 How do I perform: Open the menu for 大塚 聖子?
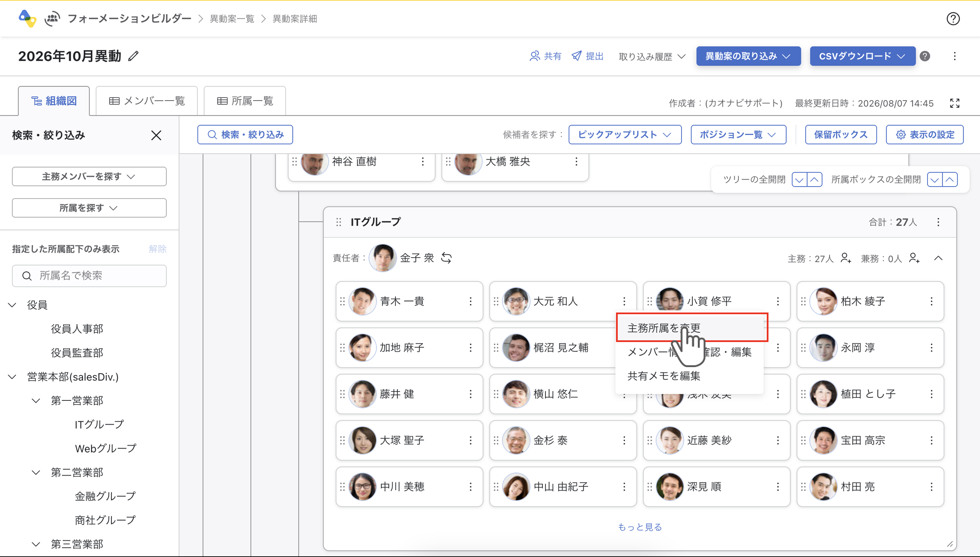coord(470,440)
